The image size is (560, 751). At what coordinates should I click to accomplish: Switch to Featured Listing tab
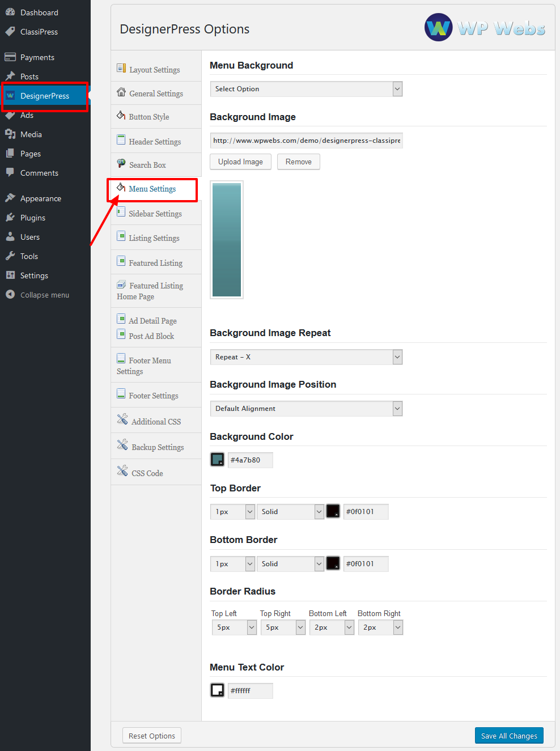point(156,262)
